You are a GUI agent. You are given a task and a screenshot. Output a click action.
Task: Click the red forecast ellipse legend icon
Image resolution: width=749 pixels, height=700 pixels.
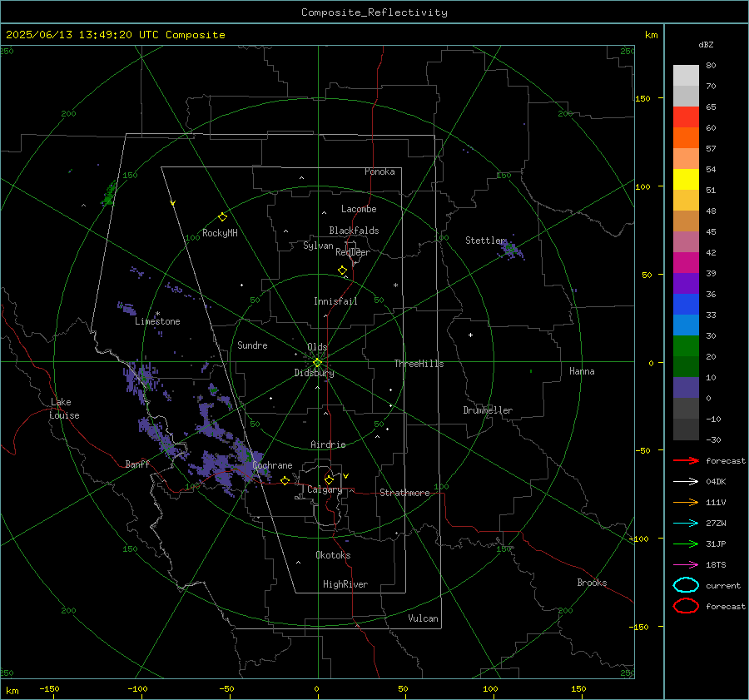click(686, 606)
